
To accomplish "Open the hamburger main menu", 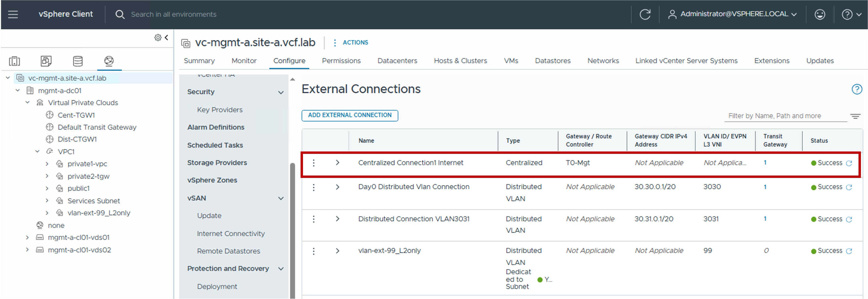I will [13, 14].
